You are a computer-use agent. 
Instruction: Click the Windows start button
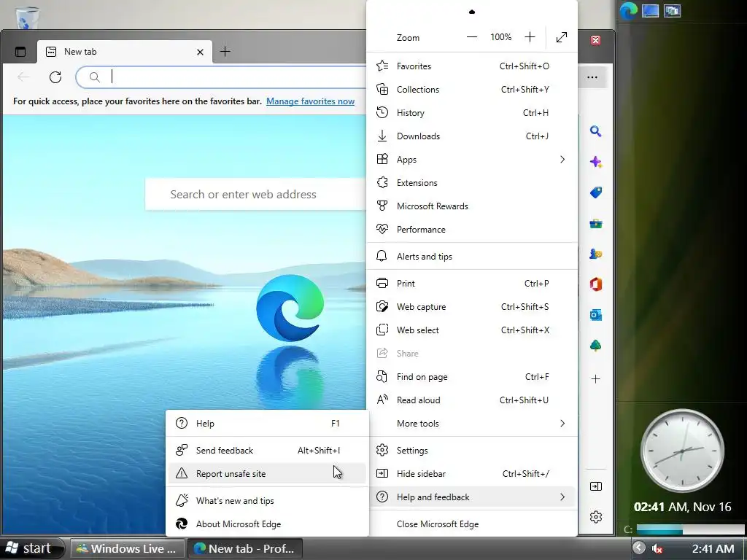(x=31, y=548)
